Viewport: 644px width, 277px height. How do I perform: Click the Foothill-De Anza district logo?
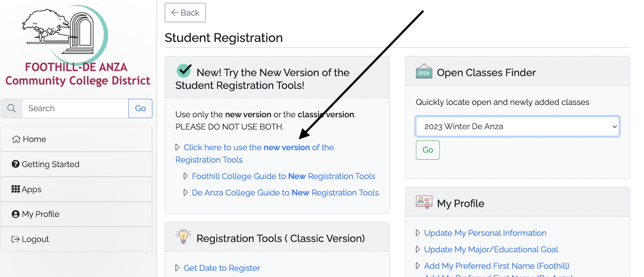tap(78, 45)
